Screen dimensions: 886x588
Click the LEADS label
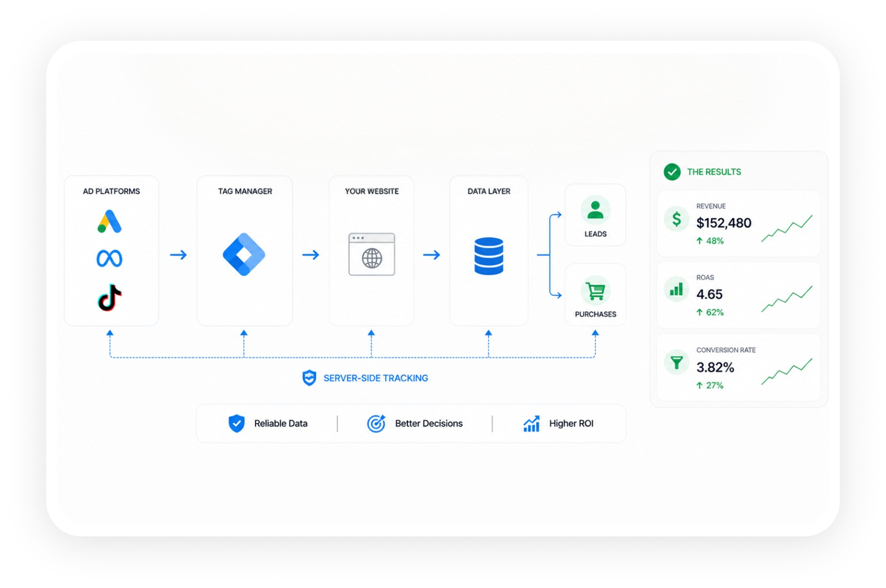pyautogui.click(x=596, y=234)
